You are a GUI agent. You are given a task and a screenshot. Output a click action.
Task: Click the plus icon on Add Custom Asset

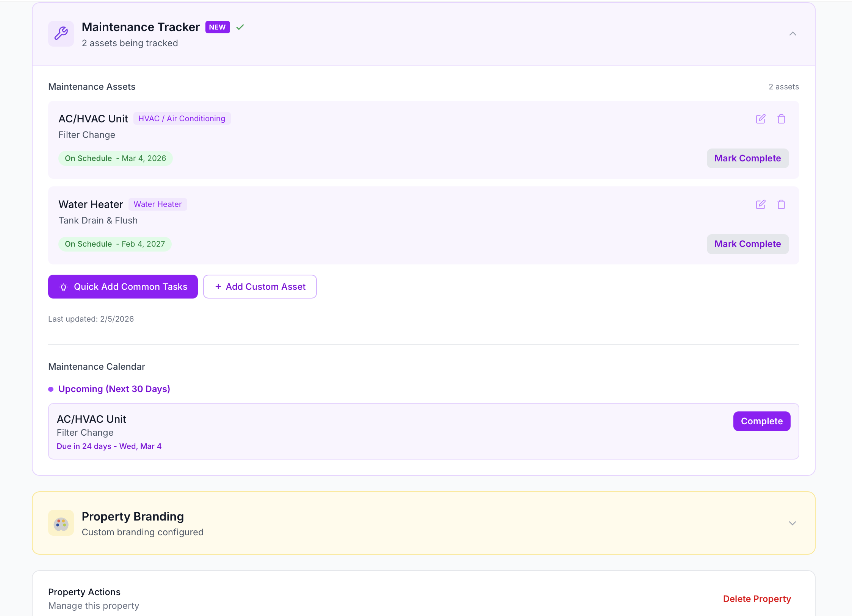[x=218, y=287]
